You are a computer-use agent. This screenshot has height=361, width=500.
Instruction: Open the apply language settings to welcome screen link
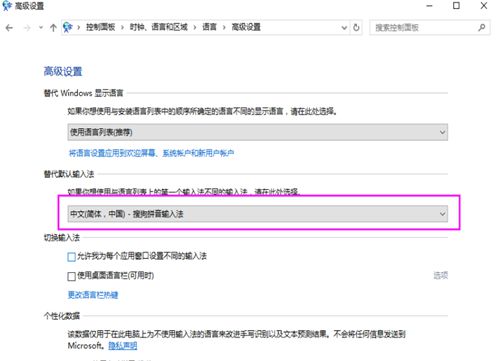tap(151, 153)
